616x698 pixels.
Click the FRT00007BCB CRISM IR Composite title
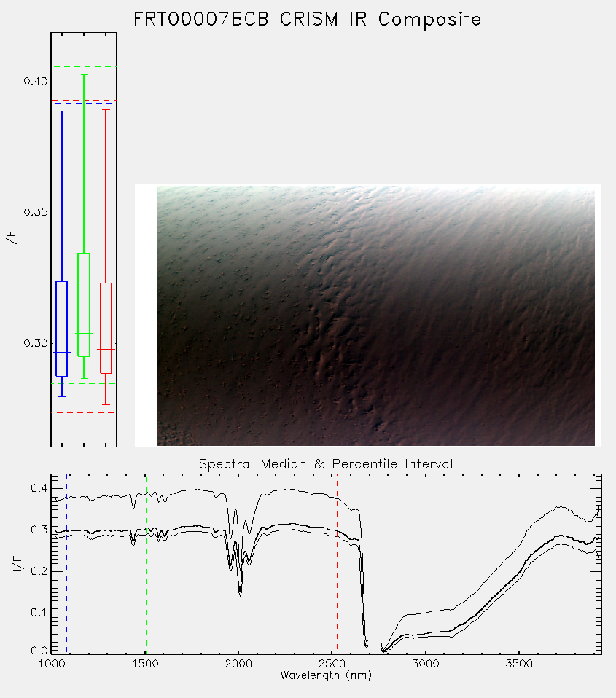308,20
